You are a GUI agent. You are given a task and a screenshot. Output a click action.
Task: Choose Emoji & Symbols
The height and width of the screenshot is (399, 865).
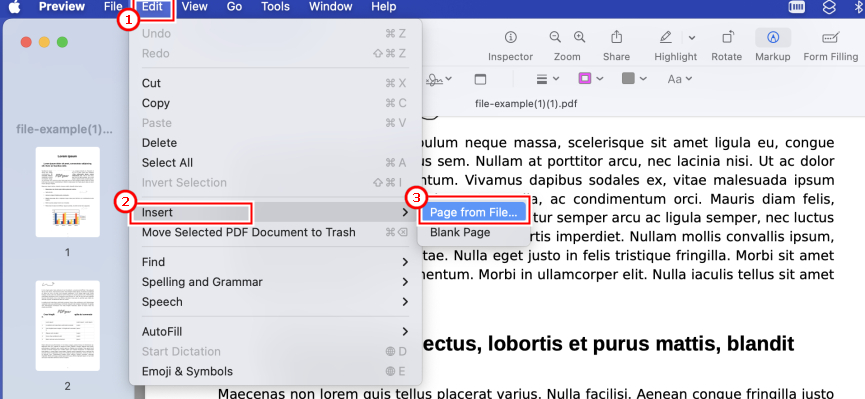pos(275,371)
